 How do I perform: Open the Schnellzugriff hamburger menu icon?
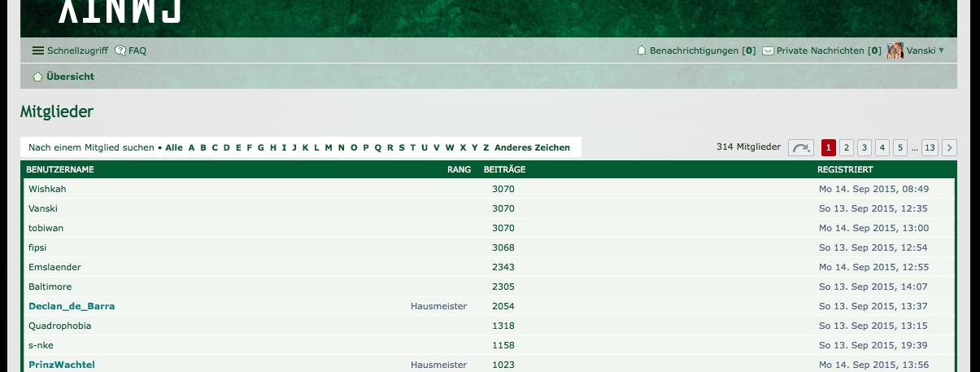pos(37,50)
